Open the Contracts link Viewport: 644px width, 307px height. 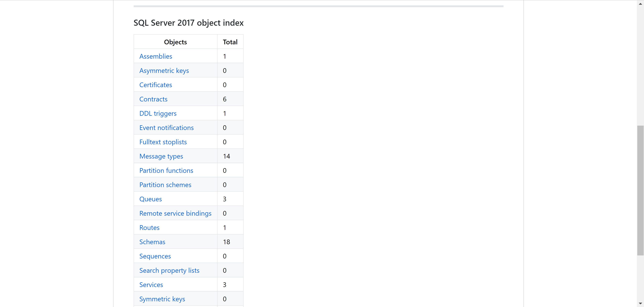(x=153, y=99)
